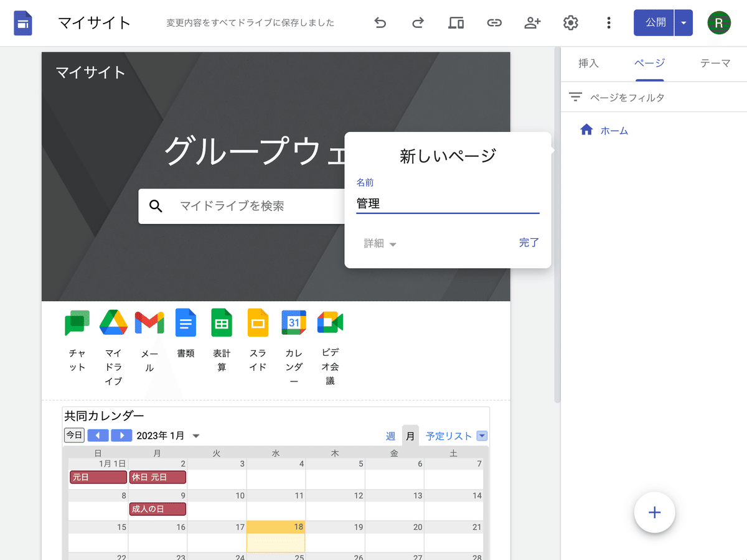Click the home icon beside ホーム

[586, 130]
